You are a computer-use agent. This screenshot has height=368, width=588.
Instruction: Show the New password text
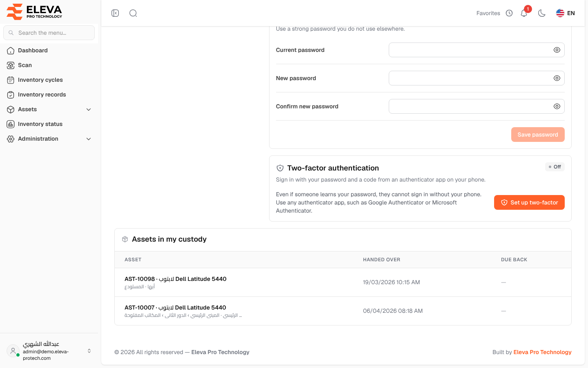click(x=557, y=78)
